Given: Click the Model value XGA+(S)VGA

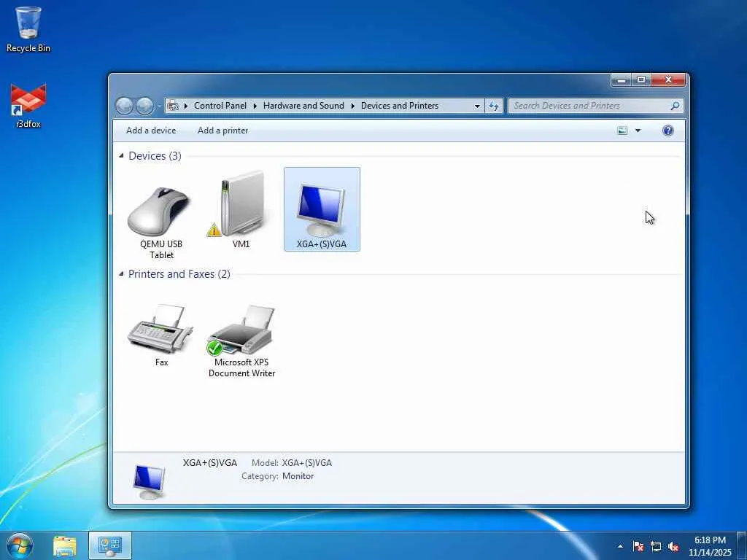Looking at the screenshot, I should pyautogui.click(x=307, y=463).
